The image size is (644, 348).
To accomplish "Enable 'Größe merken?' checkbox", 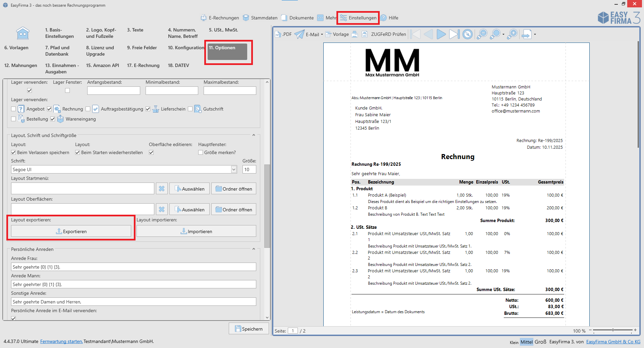I will pos(201,152).
